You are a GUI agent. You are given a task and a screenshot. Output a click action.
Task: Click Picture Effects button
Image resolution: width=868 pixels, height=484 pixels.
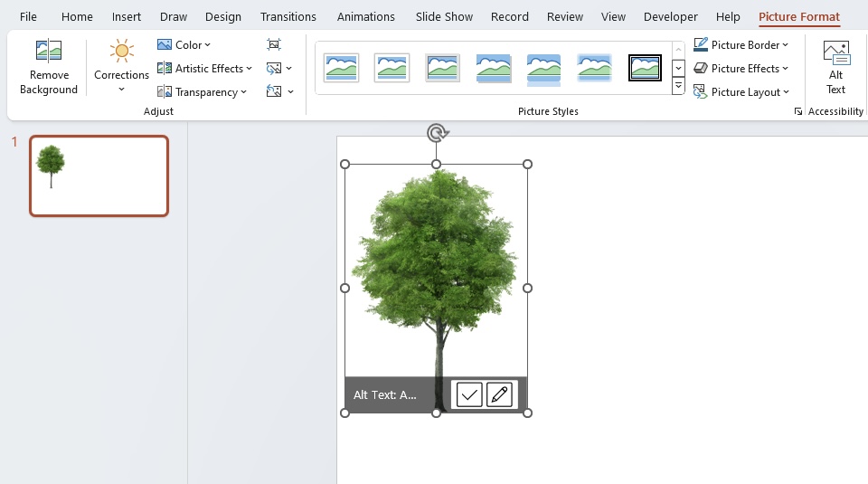pyautogui.click(x=741, y=68)
